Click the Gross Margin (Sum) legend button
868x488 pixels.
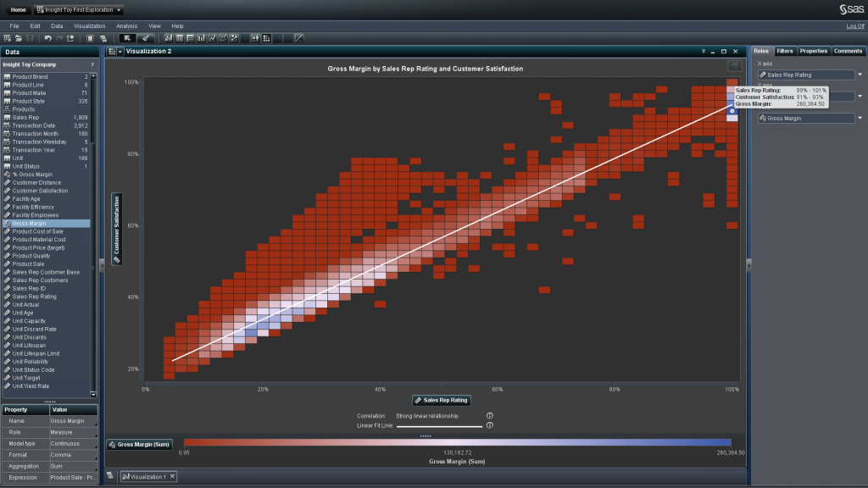tap(140, 444)
